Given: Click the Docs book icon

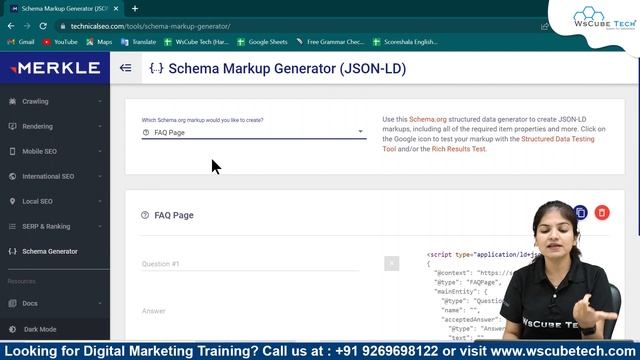Looking at the screenshot, I should [12, 303].
